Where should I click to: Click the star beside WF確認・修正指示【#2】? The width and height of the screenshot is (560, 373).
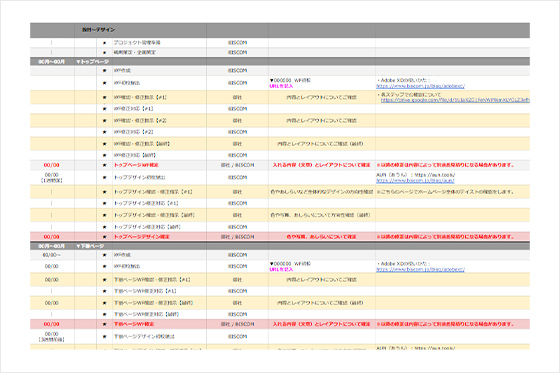[104, 121]
